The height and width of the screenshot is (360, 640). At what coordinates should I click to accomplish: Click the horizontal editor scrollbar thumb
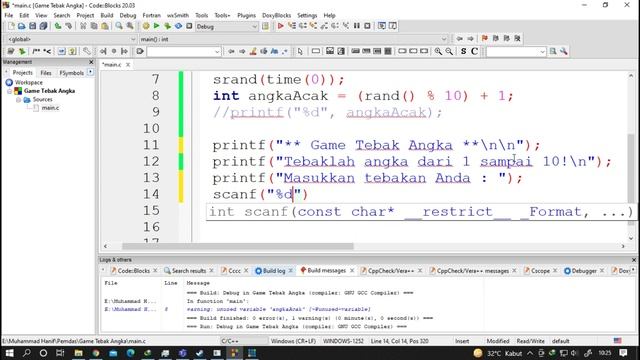238,246
